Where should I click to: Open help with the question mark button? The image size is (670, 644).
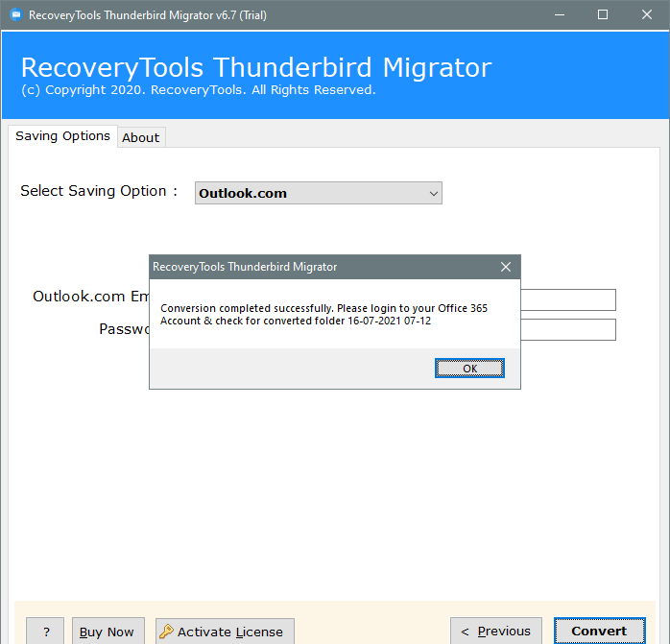tap(45, 631)
